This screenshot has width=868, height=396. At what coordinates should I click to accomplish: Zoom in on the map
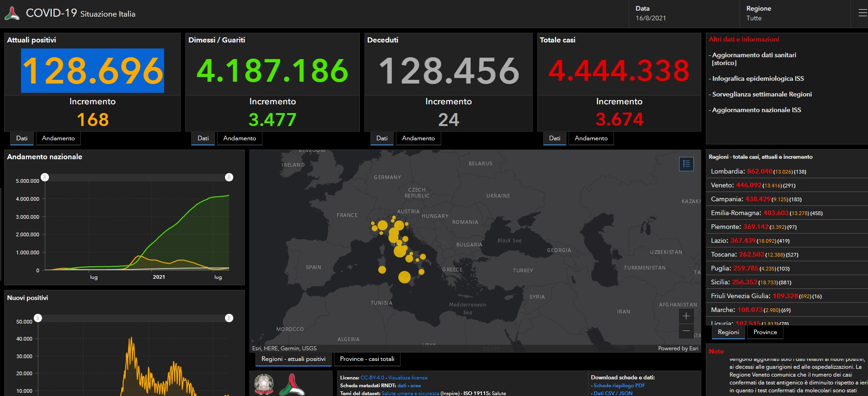click(686, 316)
